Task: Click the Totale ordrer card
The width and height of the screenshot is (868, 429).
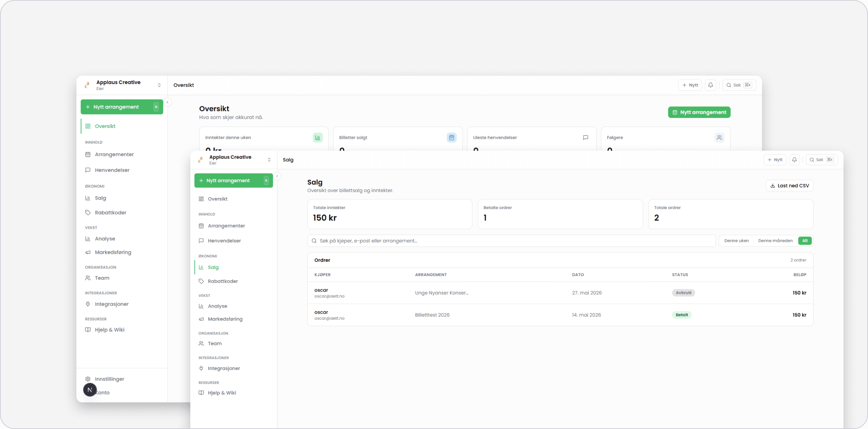Action: [731, 214]
